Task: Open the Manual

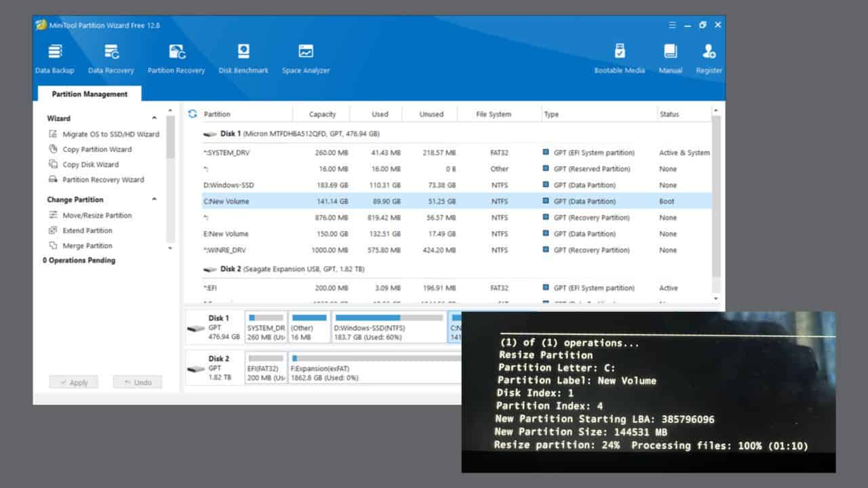Action: point(671,59)
